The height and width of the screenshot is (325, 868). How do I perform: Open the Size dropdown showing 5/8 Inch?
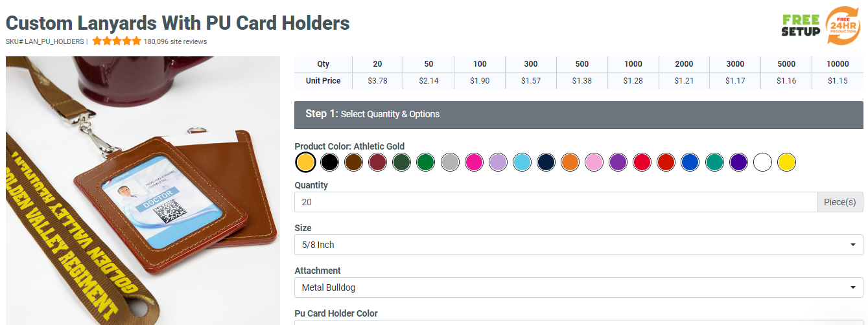point(578,245)
